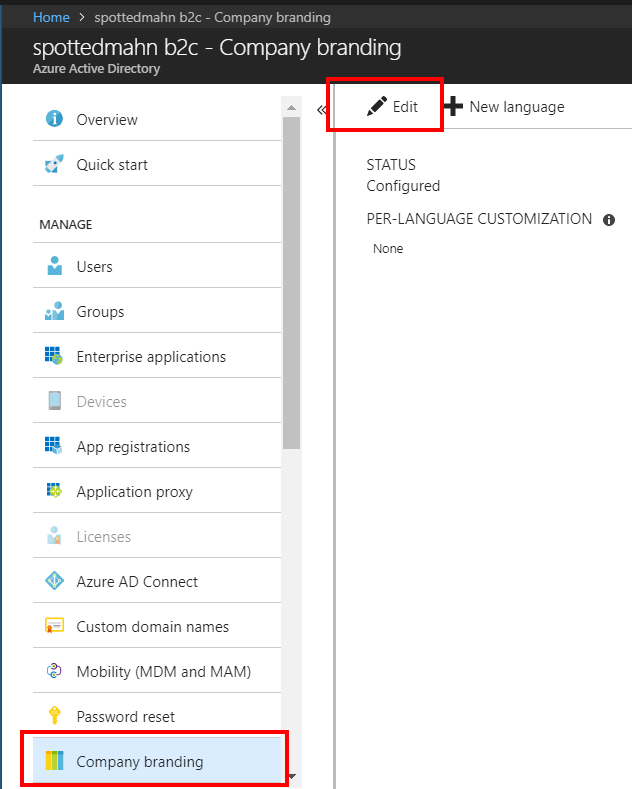Click the sidebar scroll up arrow

click(x=291, y=107)
